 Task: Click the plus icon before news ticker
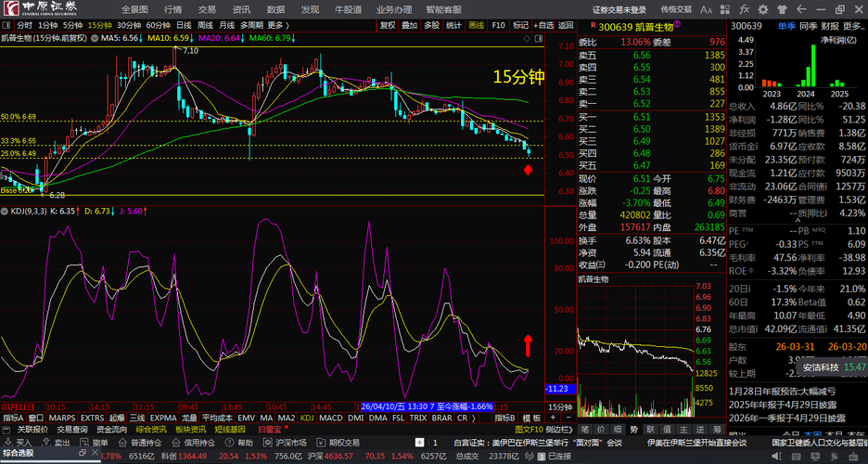click(419, 443)
